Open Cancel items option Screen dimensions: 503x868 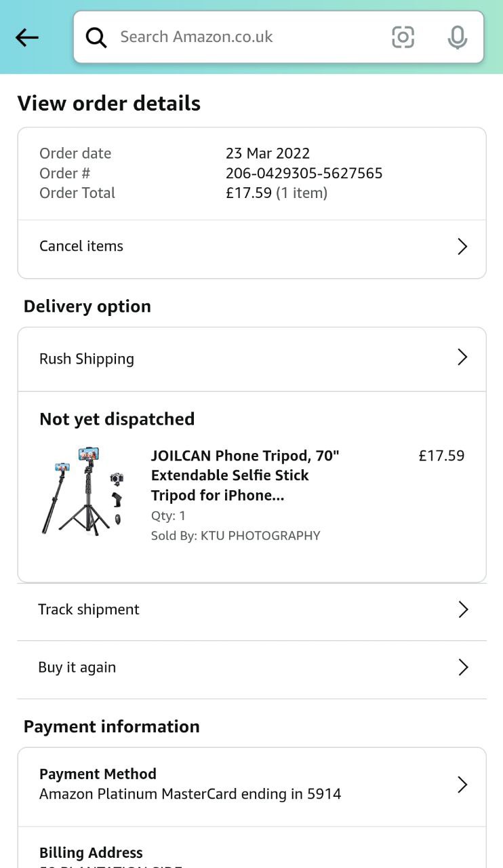point(81,246)
